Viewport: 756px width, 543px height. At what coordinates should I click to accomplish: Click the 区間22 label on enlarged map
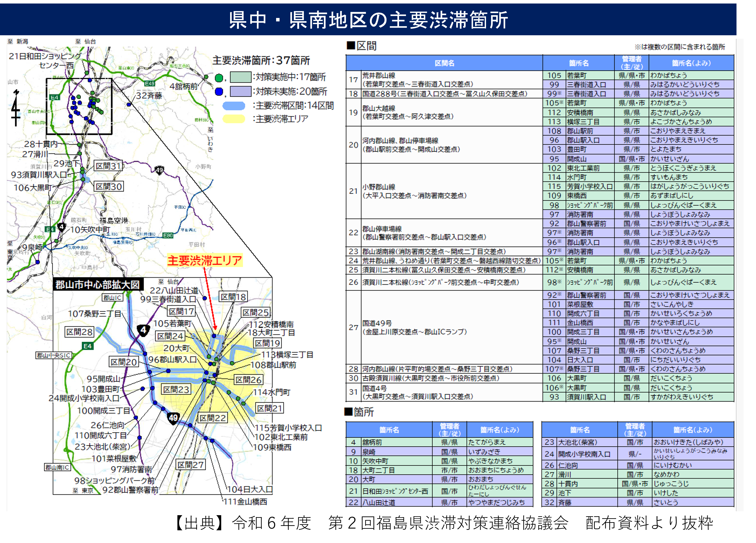tap(213, 418)
